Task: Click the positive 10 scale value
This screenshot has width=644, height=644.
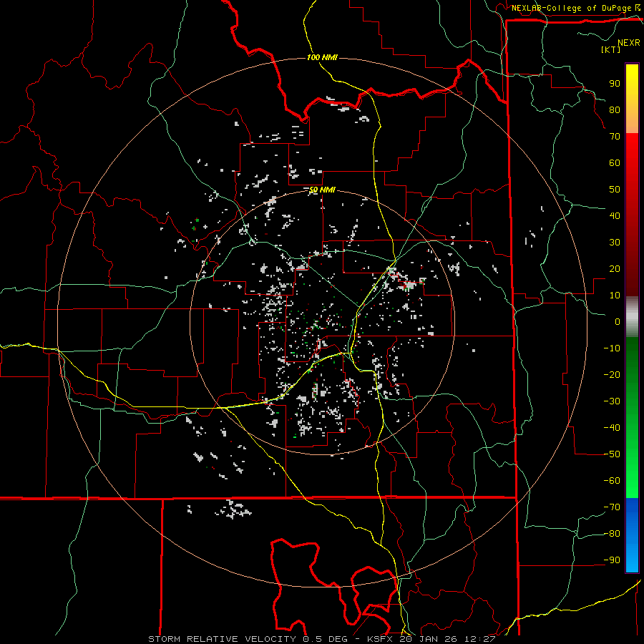Action: (x=615, y=296)
